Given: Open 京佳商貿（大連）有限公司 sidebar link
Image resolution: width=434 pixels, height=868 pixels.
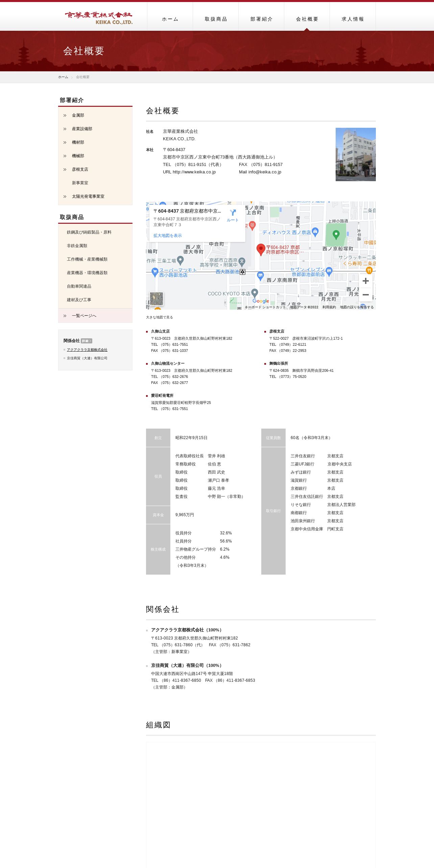Looking at the screenshot, I should pyautogui.click(x=87, y=358).
